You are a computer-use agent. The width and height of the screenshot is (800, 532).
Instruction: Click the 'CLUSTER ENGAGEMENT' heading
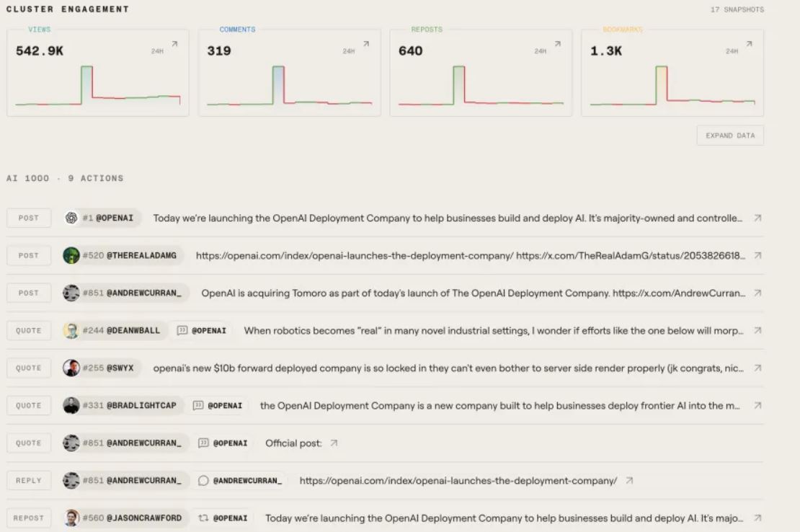(67, 9)
